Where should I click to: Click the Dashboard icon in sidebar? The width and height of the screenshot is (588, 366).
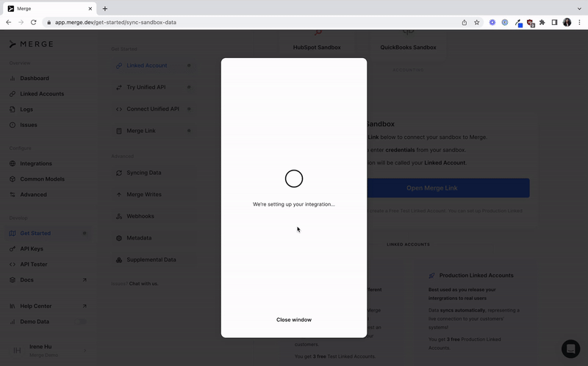coord(12,79)
